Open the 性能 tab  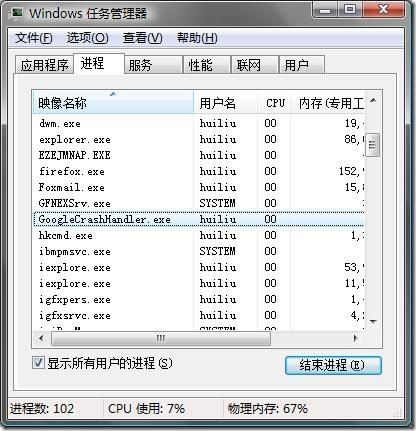207,65
